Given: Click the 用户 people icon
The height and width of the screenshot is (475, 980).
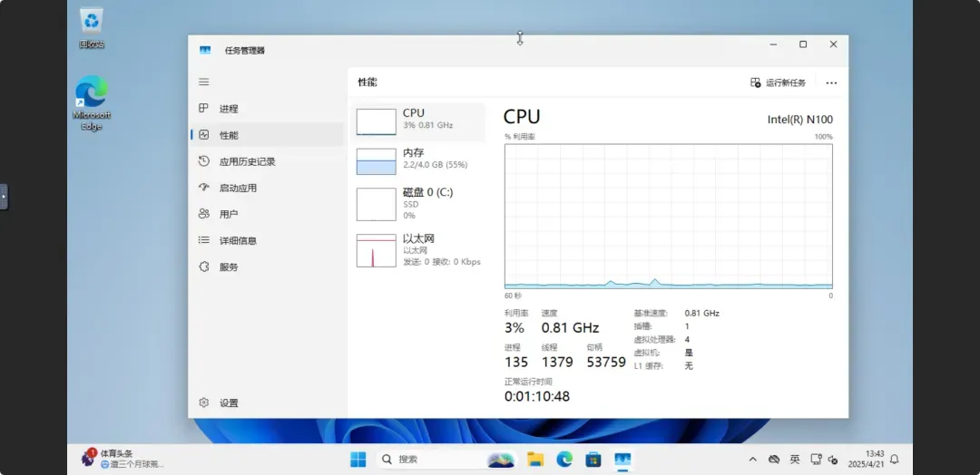Looking at the screenshot, I should pos(204,213).
